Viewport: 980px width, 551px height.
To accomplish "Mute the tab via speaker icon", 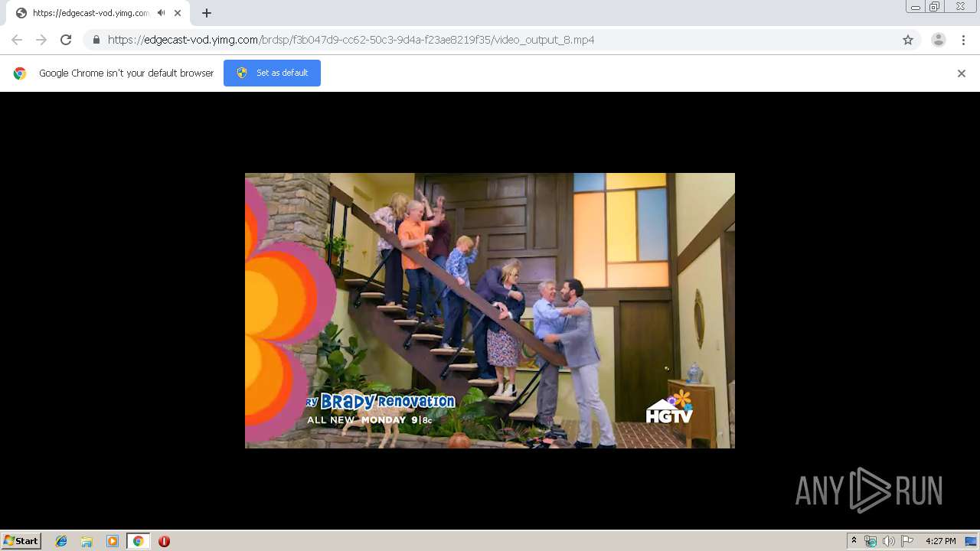I will click(x=161, y=13).
